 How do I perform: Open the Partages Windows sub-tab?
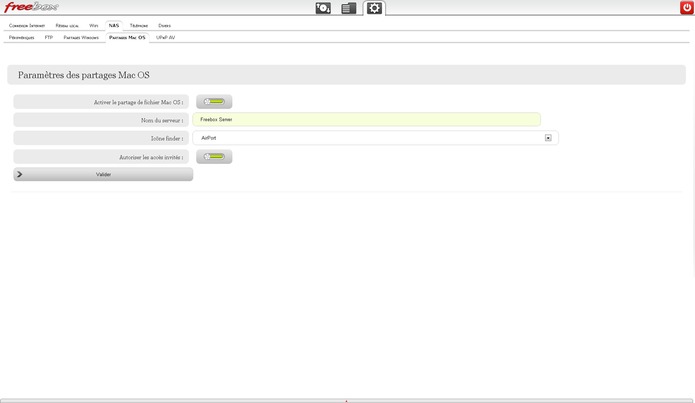(81, 37)
